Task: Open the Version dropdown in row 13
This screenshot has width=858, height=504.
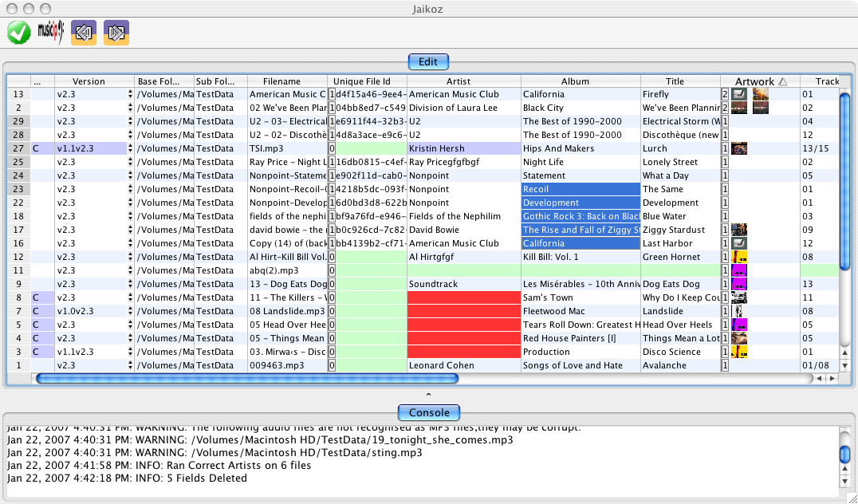Action: [x=130, y=94]
